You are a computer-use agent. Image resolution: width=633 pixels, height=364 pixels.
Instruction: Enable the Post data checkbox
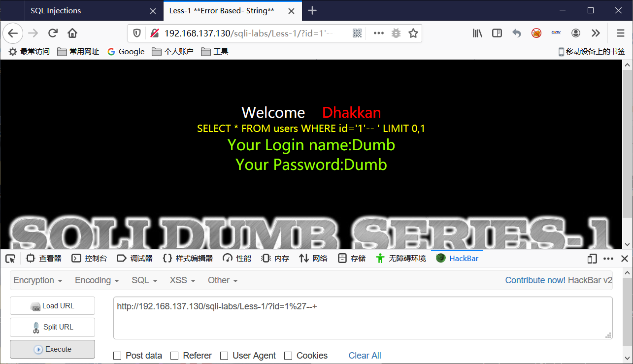pyautogui.click(x=117, y=356)
